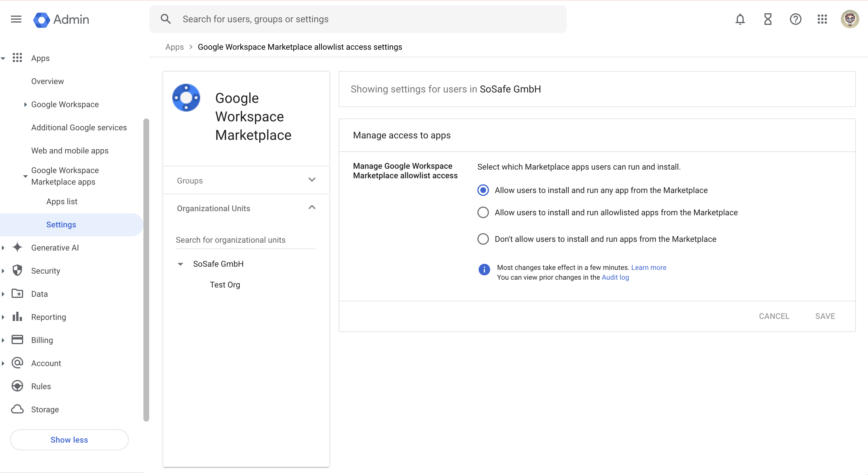Click the Storage cloud icon
The height and width of the screenshot is (475, 868).
(x=17, y=409)
